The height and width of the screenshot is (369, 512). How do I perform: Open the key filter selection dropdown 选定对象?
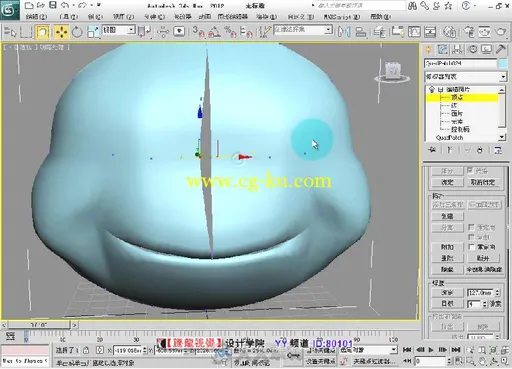(368, 350)
